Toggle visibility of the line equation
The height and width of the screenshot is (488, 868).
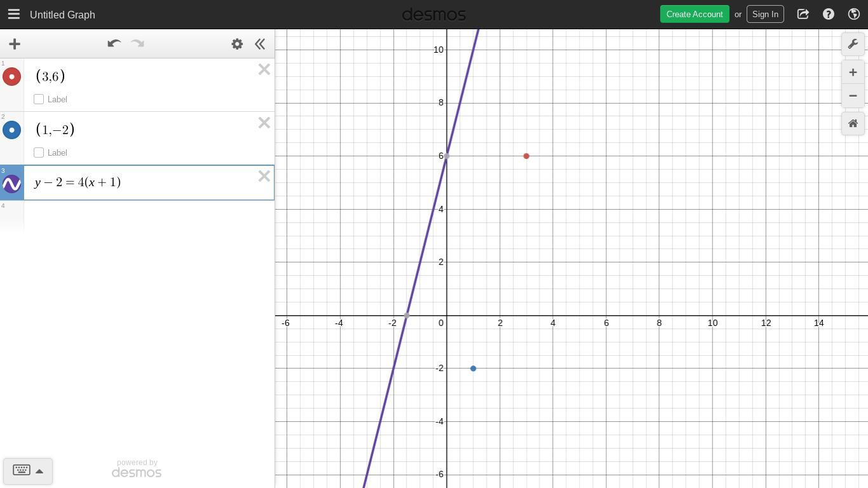coord(11,184)
